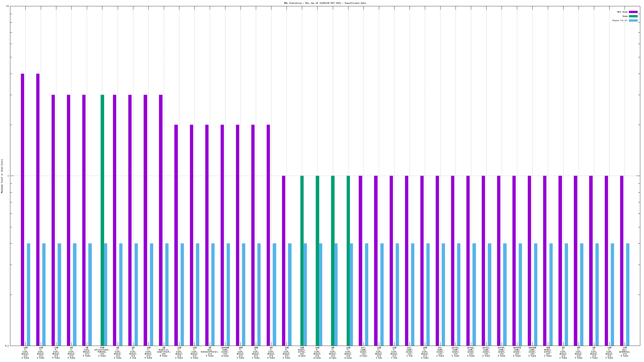Click the y-axis tick label 1
The width and height of the screenshot is (644, 362).
(x=8, y=176)
